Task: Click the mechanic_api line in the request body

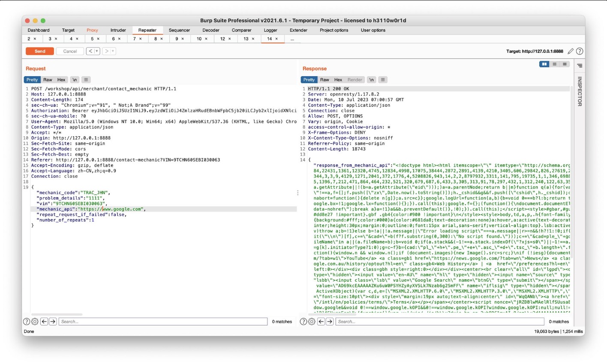Action: point(164,209)
